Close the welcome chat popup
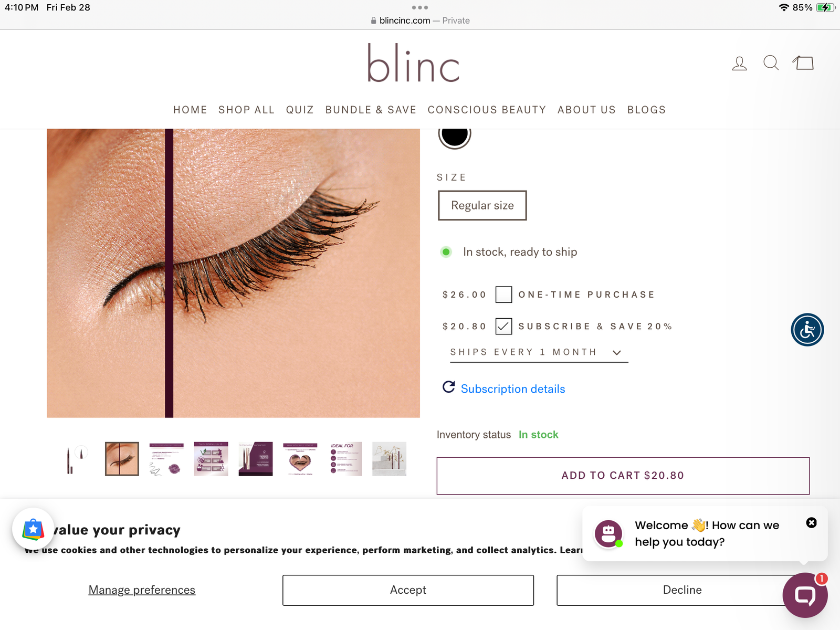 tap(811, 522)
